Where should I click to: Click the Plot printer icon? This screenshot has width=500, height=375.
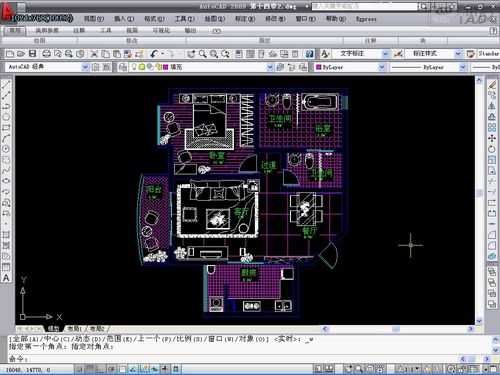[x=46, y=54]
